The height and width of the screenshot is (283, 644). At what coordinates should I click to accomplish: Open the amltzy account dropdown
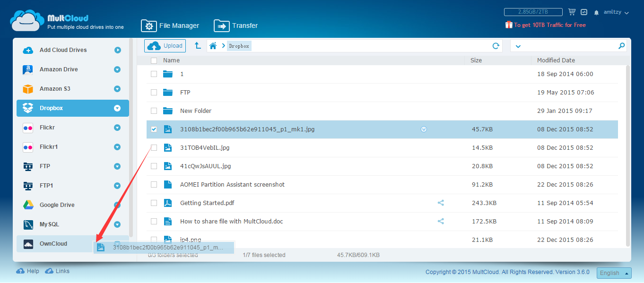coord(616,12)
